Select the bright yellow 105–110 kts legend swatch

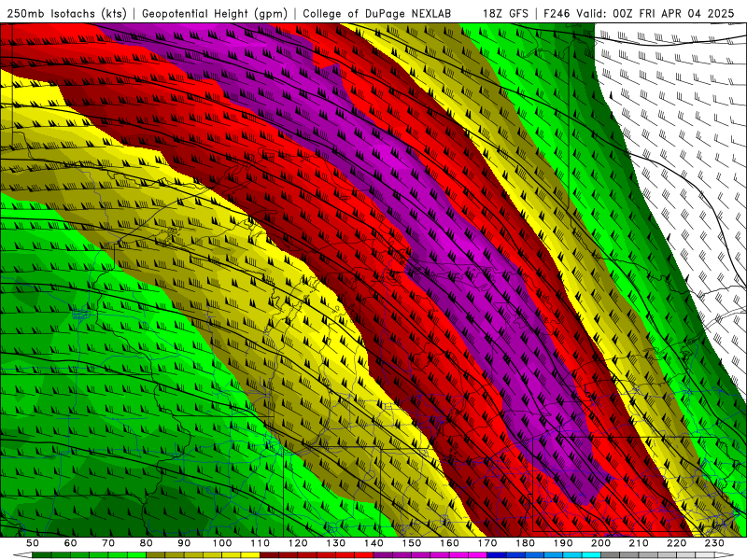click(250, 554)
